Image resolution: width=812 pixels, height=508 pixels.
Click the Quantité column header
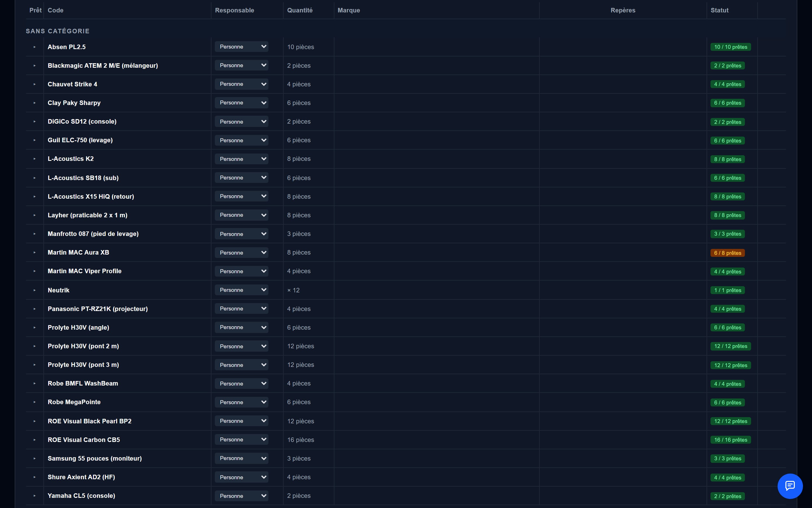[x=300, y=10]
